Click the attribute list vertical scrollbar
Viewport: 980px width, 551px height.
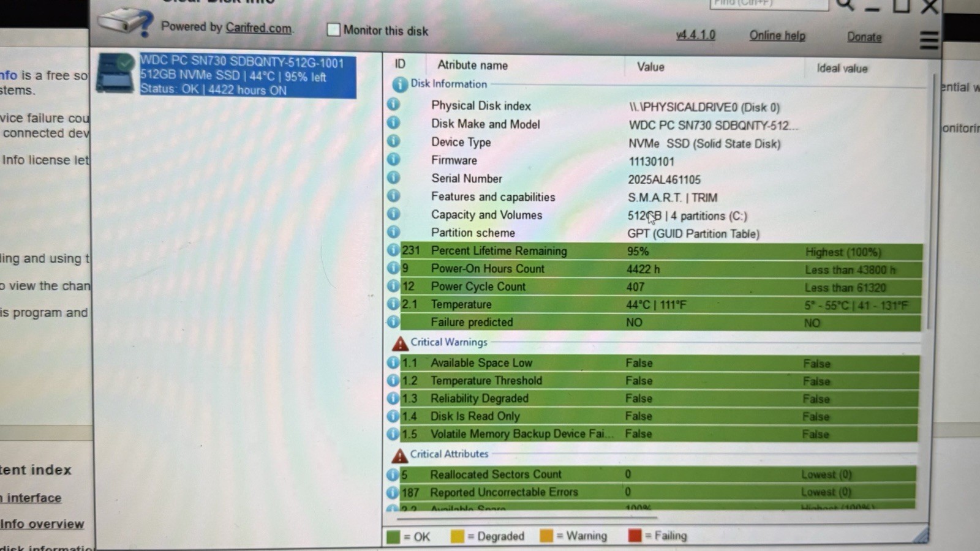coord(932,202)
